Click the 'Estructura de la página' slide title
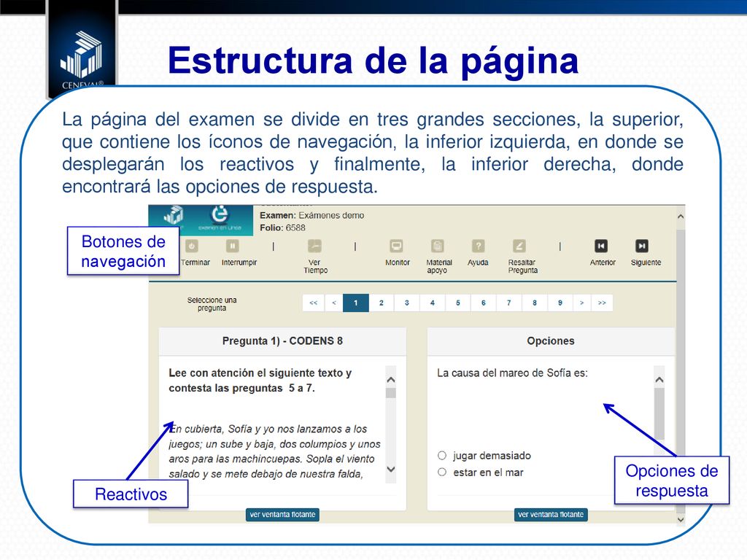Image resolution: width=747 pixels, height=560 pixels. (x=373, y=61)
